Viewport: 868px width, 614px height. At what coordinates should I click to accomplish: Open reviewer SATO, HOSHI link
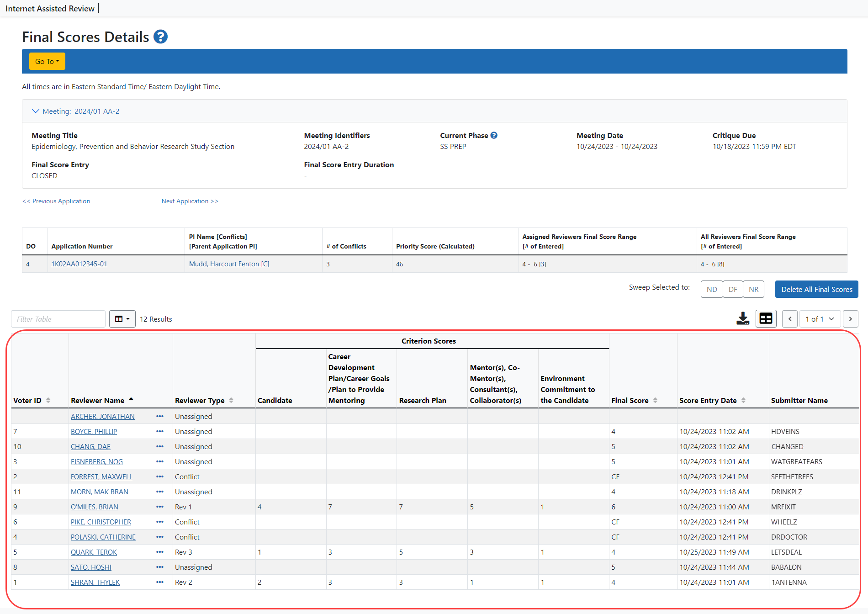91,567
